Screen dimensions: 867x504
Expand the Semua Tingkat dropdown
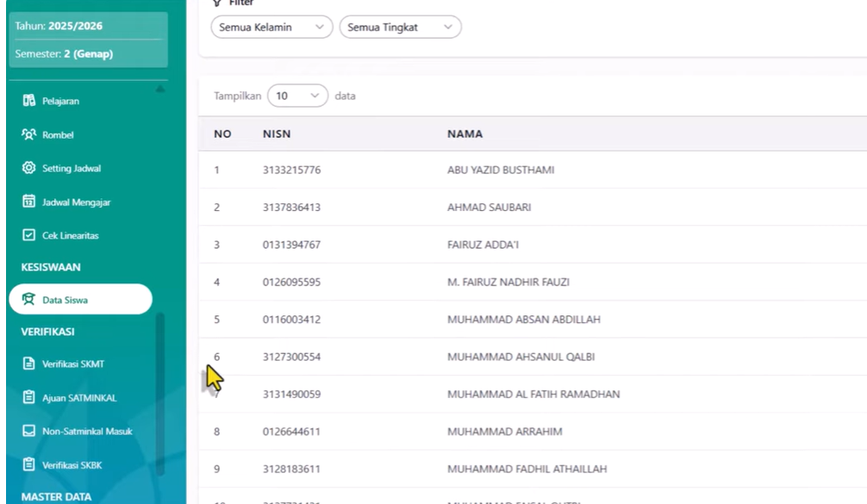(x=401, y=27)
